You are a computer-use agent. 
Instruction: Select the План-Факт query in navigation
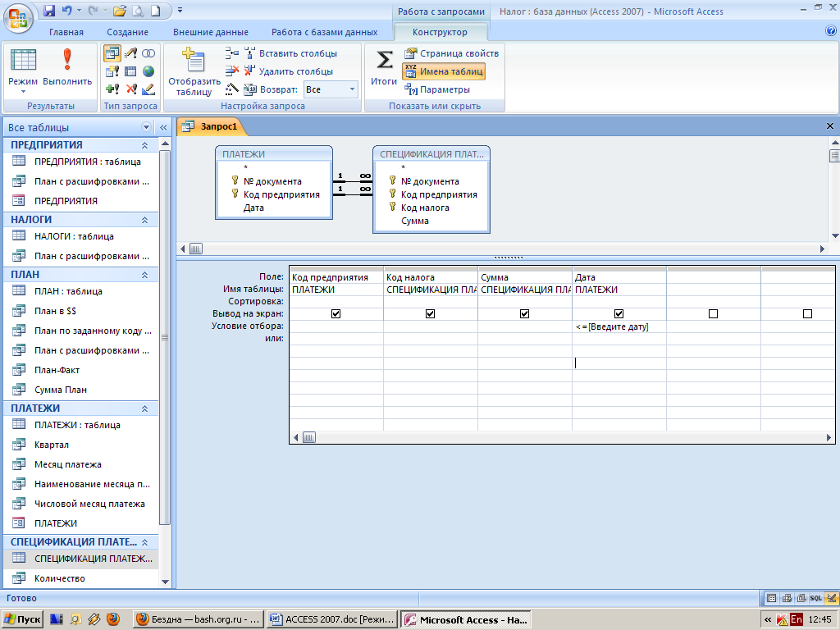click(81, 370)
